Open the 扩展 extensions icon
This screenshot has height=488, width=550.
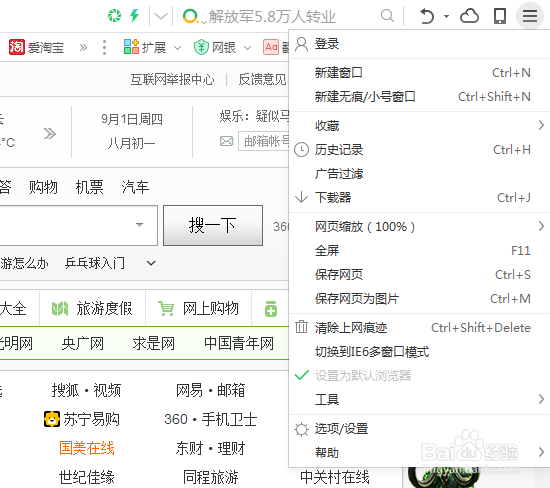pyautogui.click(x=132, y=47)
